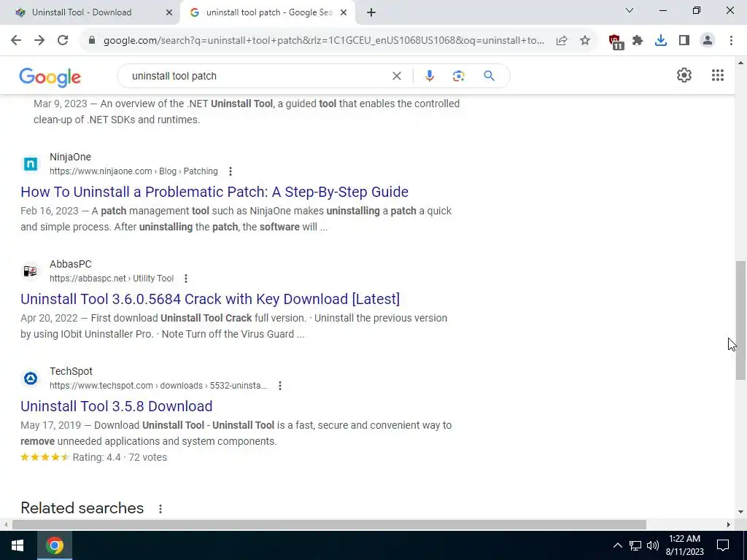Select the uninstall tool patch Google tab

(x=268, y=12)
